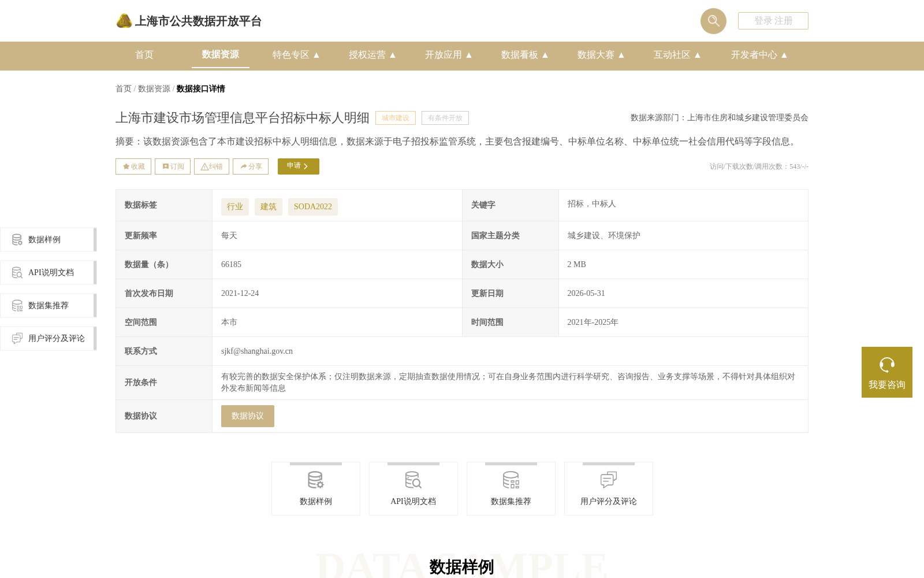Open the 数据协议 button
Screen dimensions: 924x578
pyautogui.click(x=248, y=416)
